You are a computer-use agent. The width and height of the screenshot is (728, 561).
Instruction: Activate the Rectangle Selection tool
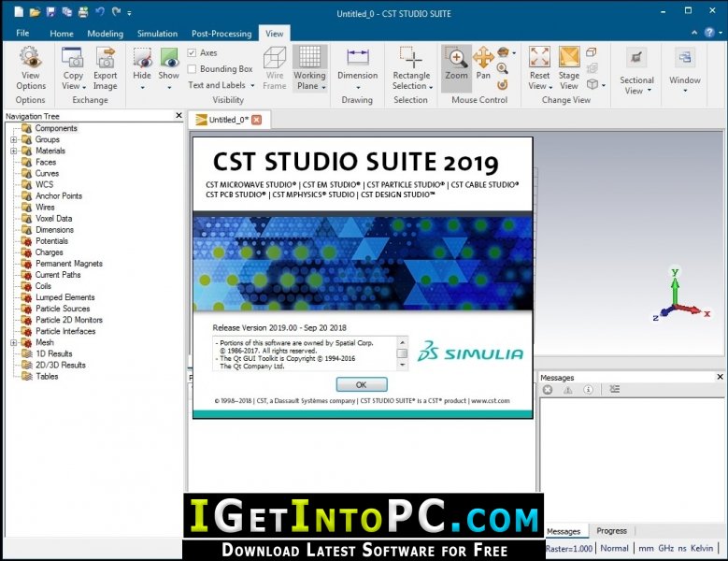pyautogui.click(x=411, y=68)
